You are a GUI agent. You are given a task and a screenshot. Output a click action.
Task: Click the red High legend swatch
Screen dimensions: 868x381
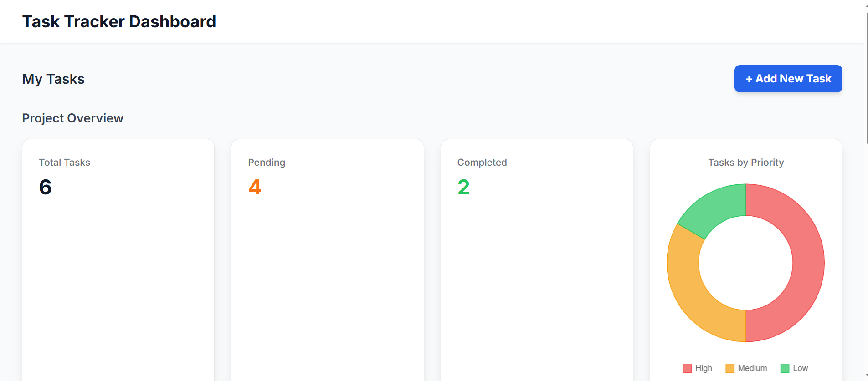[687, 369]
